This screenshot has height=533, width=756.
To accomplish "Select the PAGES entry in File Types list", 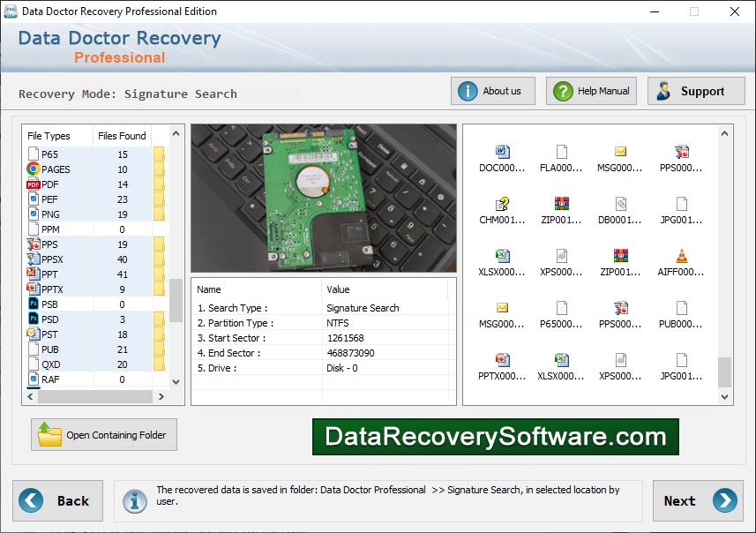I will (56, 169).
